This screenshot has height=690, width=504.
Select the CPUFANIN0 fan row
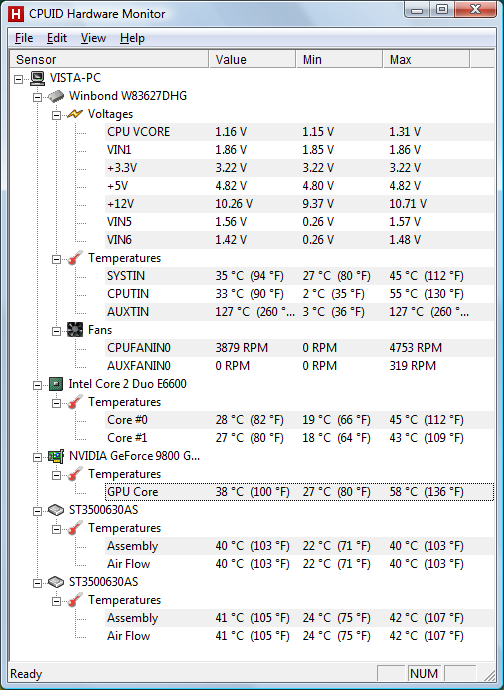click(x=299, y=348)
